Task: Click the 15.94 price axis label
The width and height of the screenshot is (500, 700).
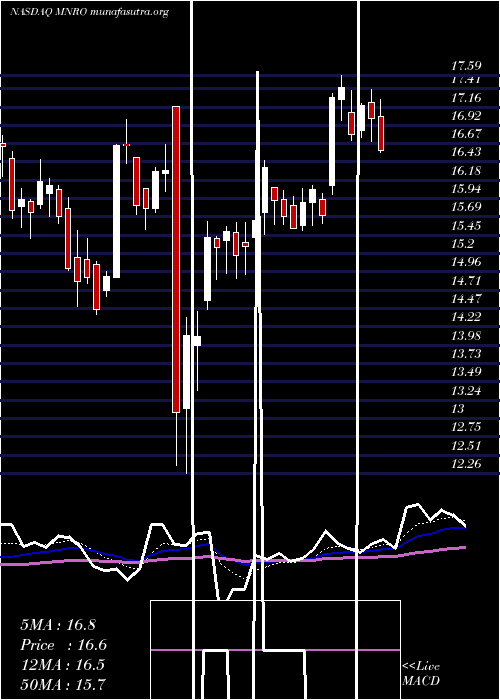Action: (466, 189)
